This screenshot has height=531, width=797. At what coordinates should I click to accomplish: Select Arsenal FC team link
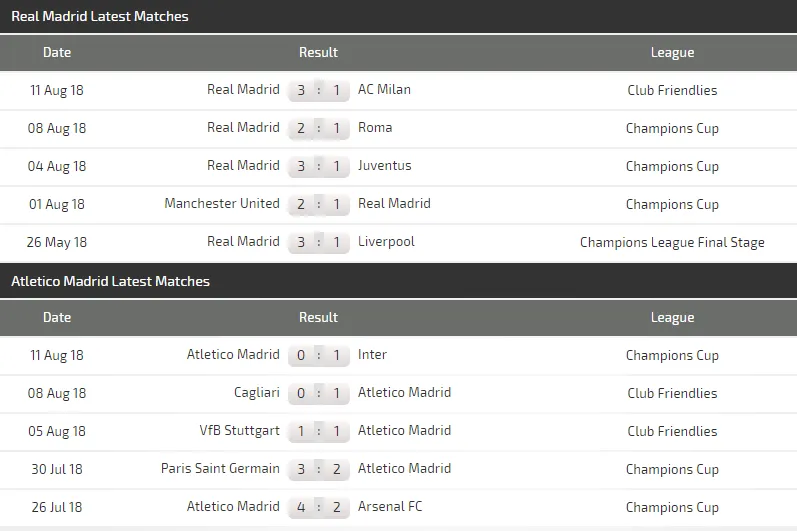[x=390, y=506]
